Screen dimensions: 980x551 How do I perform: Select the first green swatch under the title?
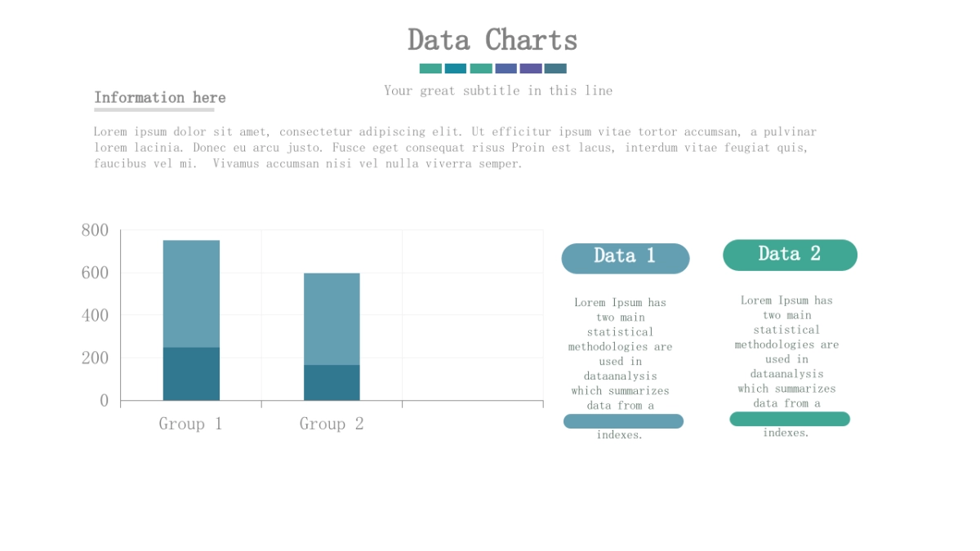430,69
